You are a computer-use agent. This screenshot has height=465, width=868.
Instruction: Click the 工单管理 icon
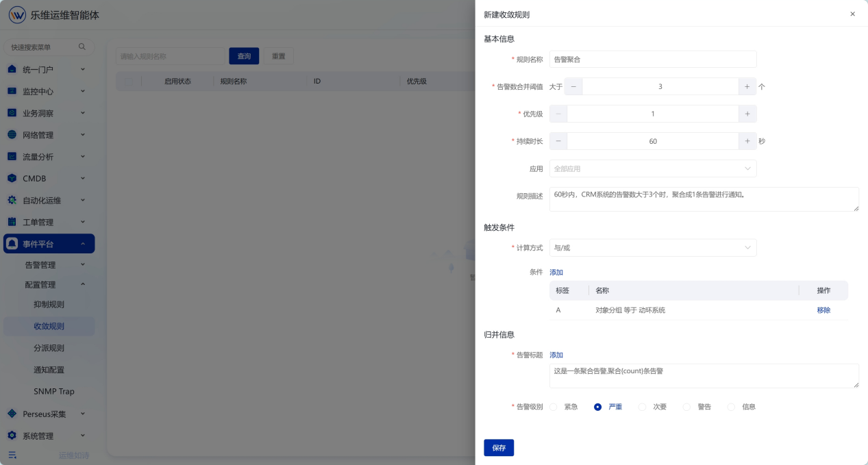pos(12,222)
